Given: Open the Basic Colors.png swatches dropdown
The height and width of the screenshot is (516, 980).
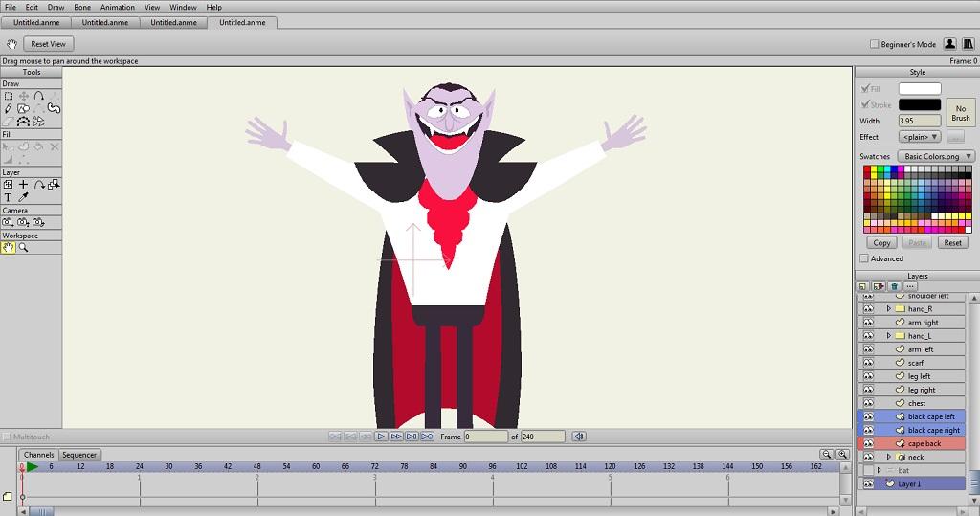Looking at the screenshot, I should pyautogui.click(x=937, y=156).
